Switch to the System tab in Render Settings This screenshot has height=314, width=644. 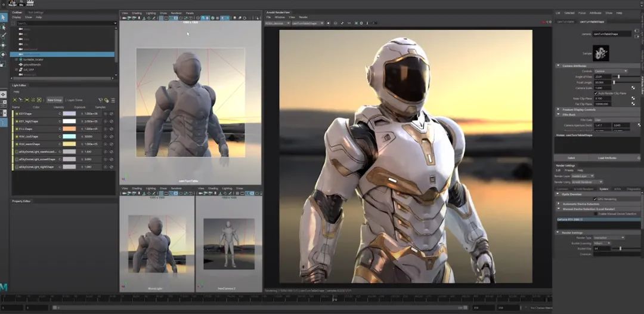604,189
